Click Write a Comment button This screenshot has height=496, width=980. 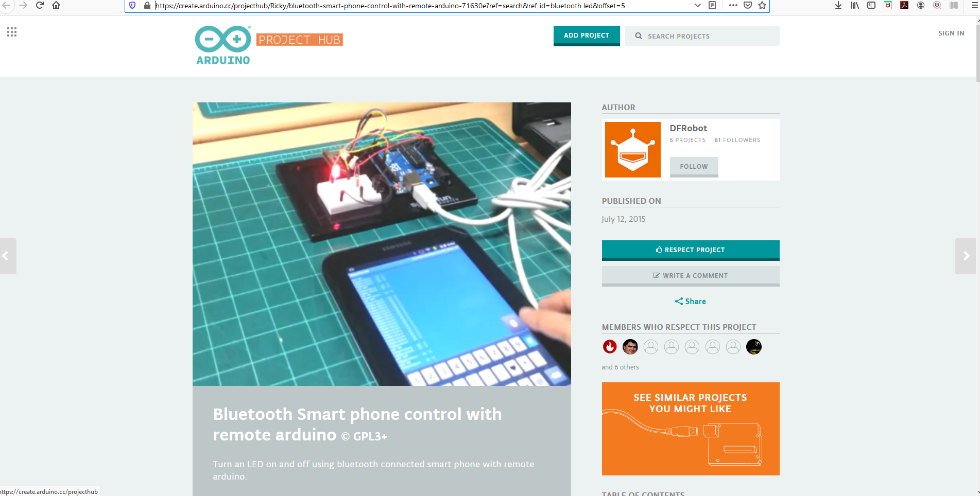691,276
